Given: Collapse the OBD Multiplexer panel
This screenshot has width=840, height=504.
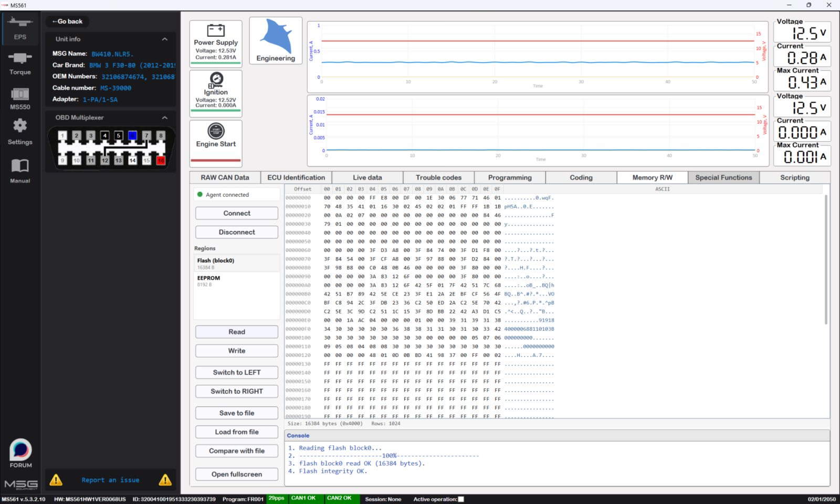Looking at the screenshot, I should (x=165, y=118).
